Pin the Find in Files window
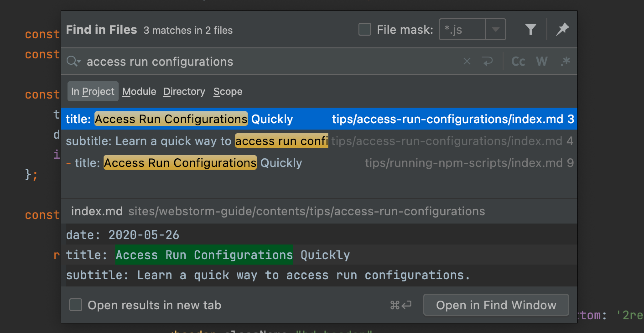 click(563, 29)
